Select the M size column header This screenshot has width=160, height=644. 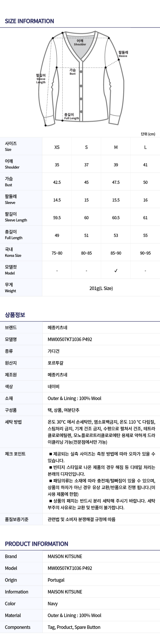click(116, 147)
